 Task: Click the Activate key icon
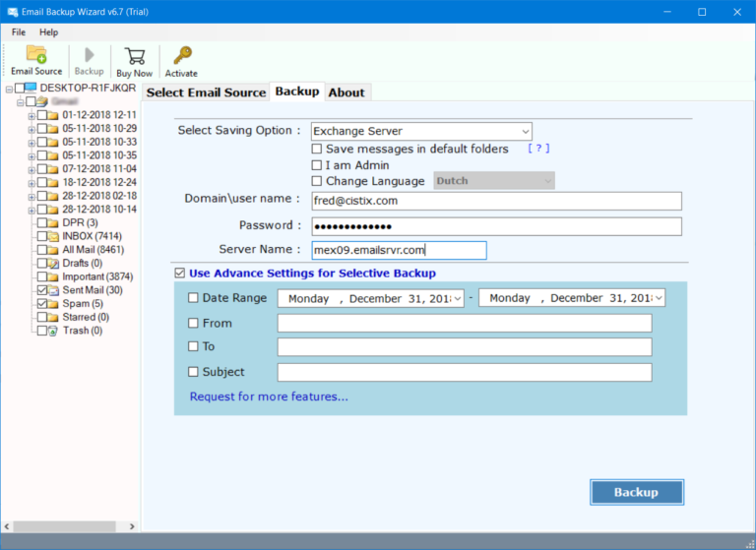pyautogui.click(x=181, y=55)
